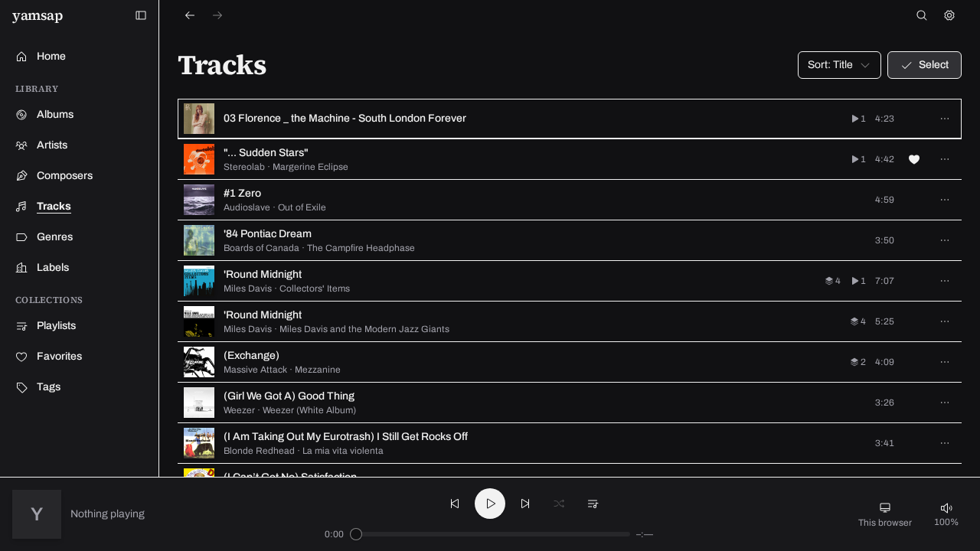Go to Playlists in collections
980x551 pixels.
point(56,326)
